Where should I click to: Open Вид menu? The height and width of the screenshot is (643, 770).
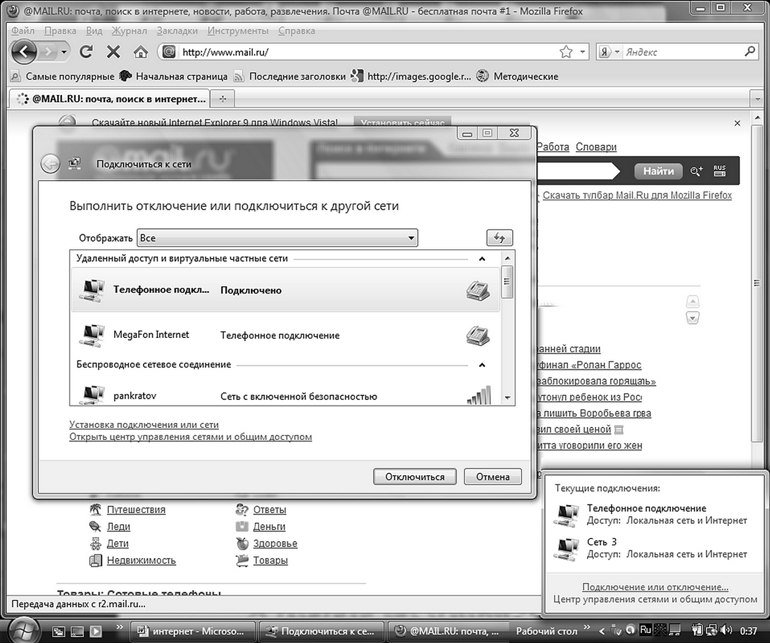tap(94, 30)
